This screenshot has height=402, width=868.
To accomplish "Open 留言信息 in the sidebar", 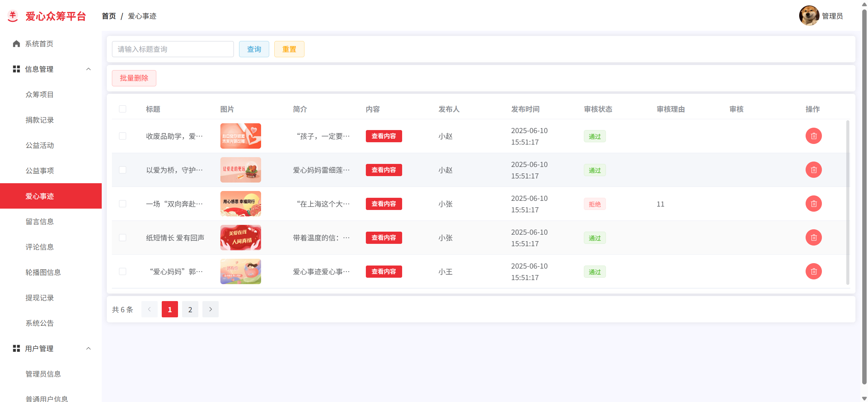I will coord(40,221).
